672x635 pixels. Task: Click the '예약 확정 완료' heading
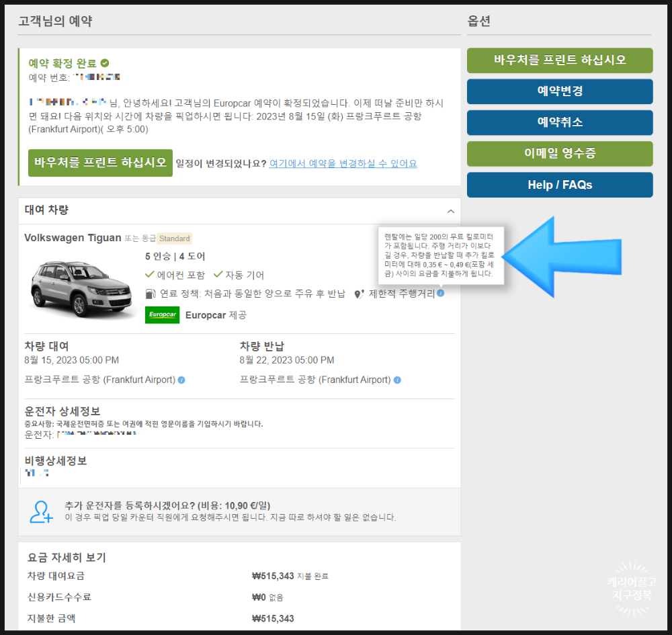point(62,63)
